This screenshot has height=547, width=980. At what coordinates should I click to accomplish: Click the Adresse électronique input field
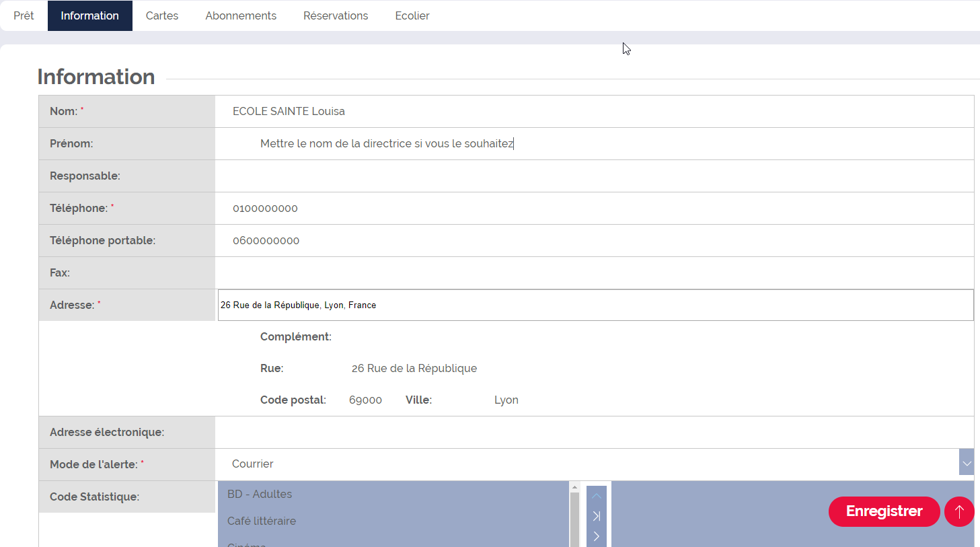pyautogui.click(x=595, y=432)
